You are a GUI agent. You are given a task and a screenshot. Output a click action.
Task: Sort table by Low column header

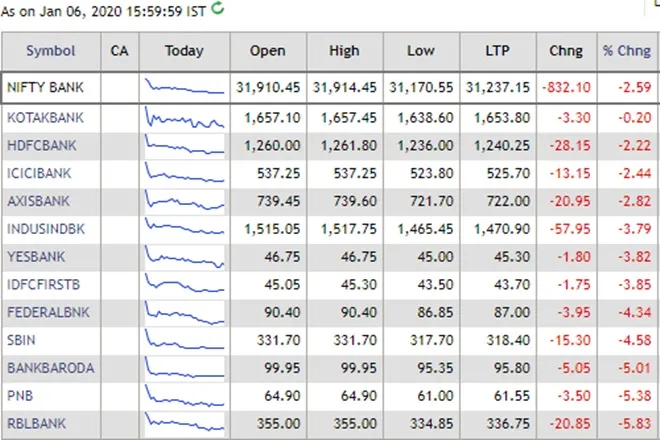tap(421, 51)
